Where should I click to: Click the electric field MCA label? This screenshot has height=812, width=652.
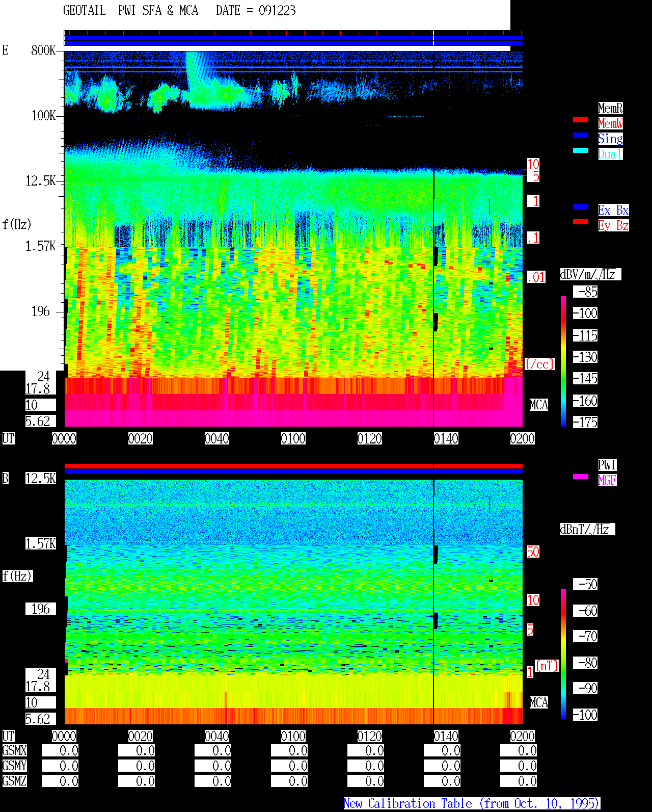pyautogui.click(x=539, y=405)
